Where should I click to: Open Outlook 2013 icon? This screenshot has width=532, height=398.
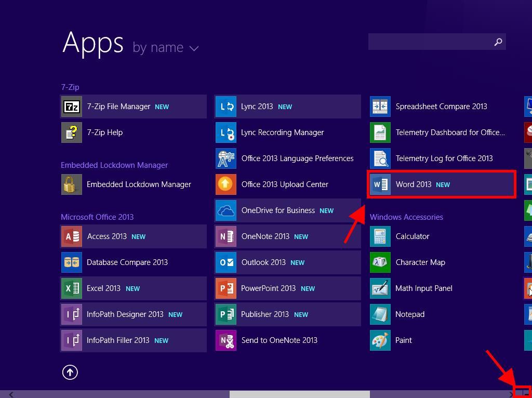(226, 262)
